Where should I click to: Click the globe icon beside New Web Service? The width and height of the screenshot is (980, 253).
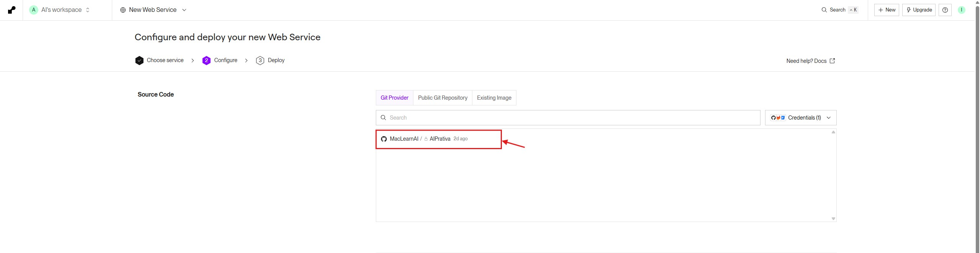(x=123, y=10)
